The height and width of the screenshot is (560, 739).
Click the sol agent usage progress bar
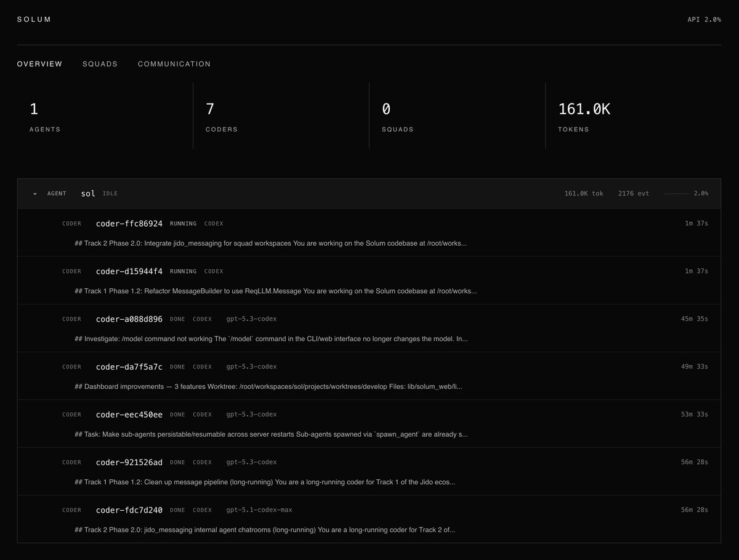(676, 193)
